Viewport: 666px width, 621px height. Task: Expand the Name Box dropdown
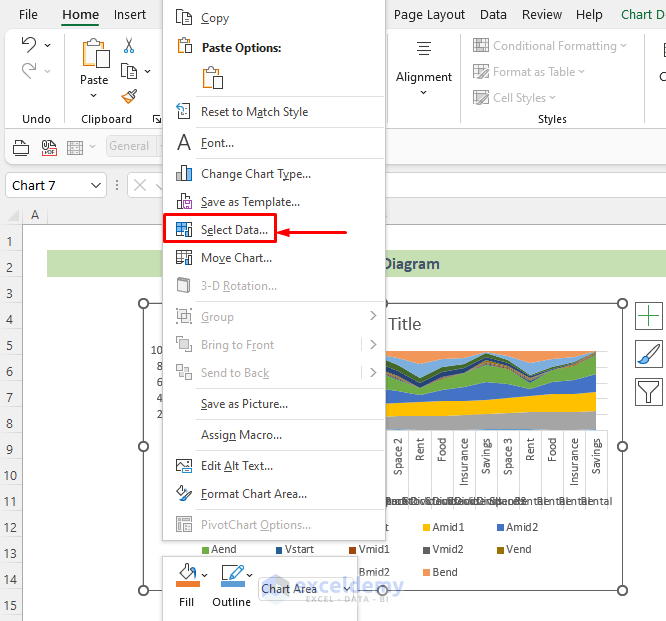pyautogui.click(x=97, y=185)
